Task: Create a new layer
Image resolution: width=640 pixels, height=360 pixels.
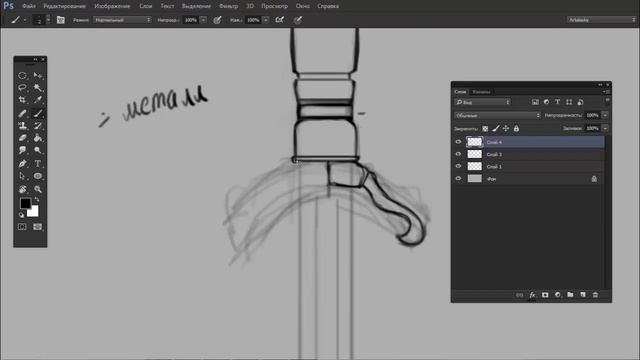Action: [x=583, y=295]
